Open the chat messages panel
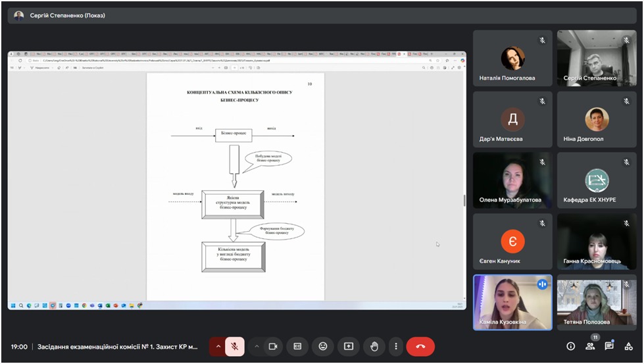The image size is (644, 364). [x=609, y=346]
